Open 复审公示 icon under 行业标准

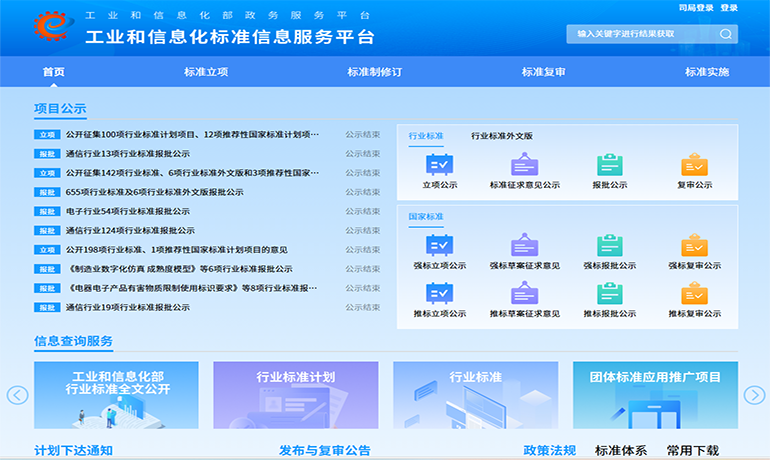point(694,165)
